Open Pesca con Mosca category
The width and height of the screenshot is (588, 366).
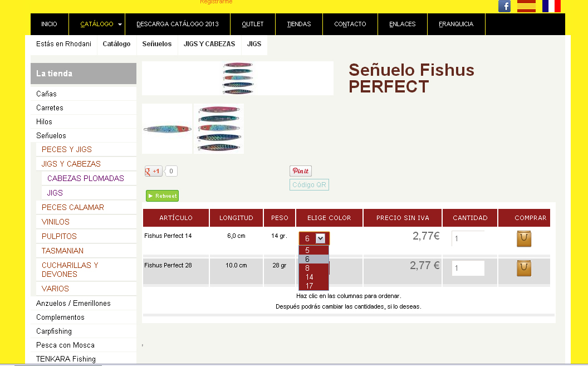tap(84, 345)
